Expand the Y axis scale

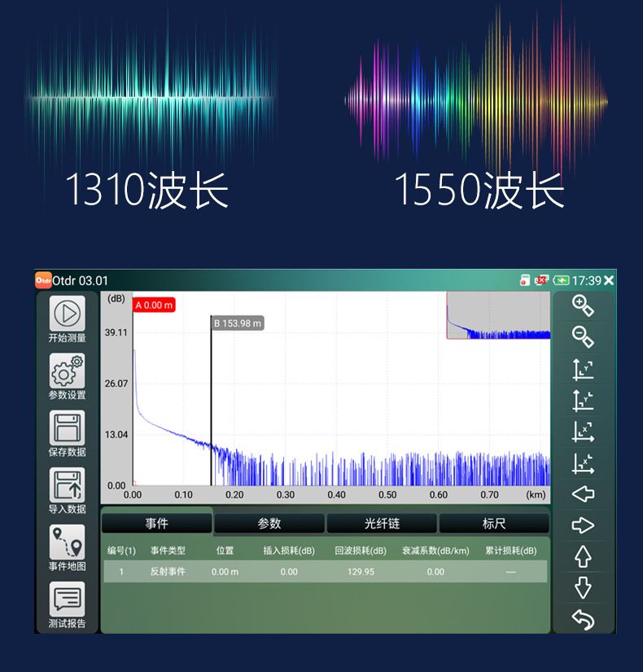[583, 368]
